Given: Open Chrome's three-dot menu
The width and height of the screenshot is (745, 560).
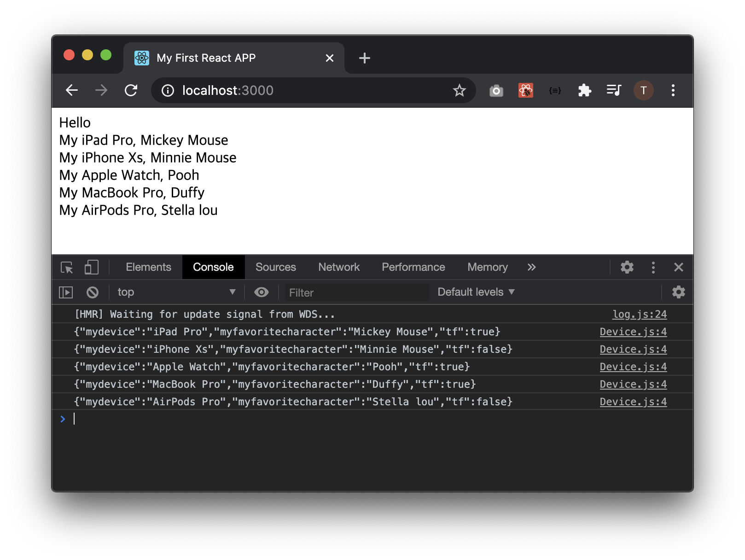Looking at the screenshot, I should 673,90.
